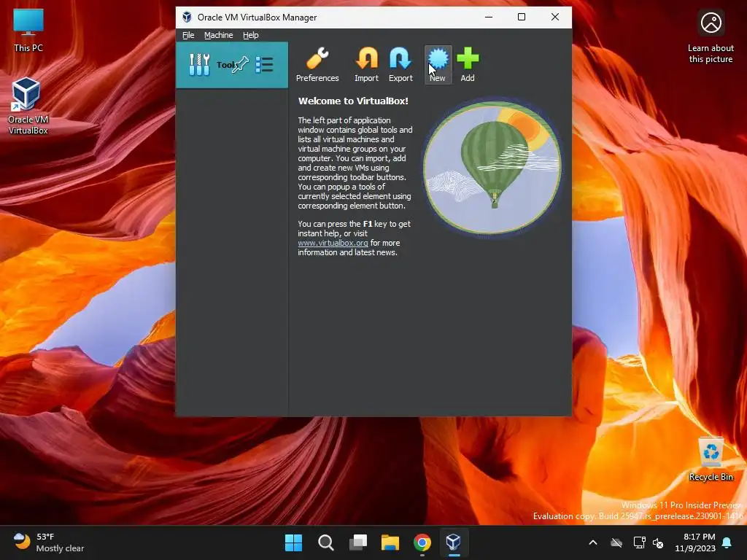
Task: Click the muted volume tray icon
Action: [x=658, y=542]
